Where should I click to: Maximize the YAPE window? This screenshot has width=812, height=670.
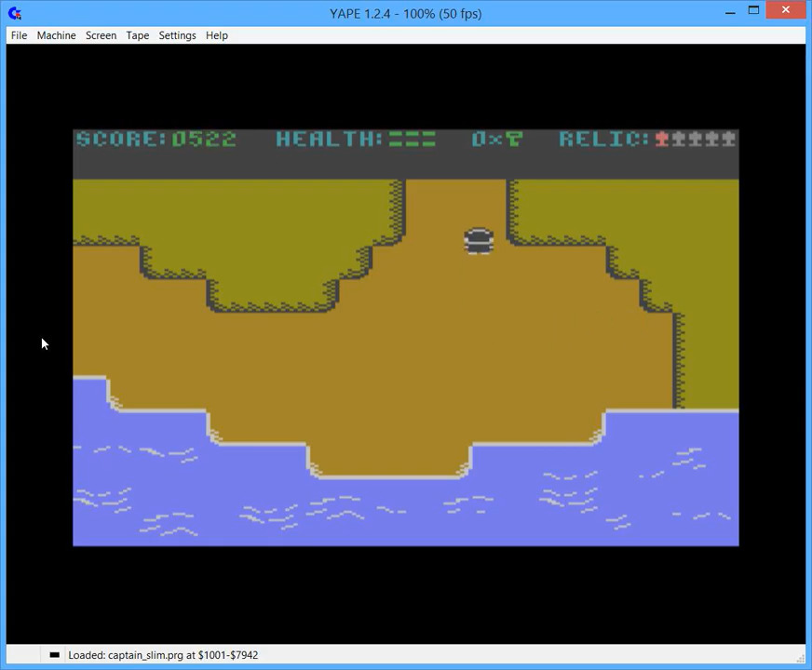[753, 10]
